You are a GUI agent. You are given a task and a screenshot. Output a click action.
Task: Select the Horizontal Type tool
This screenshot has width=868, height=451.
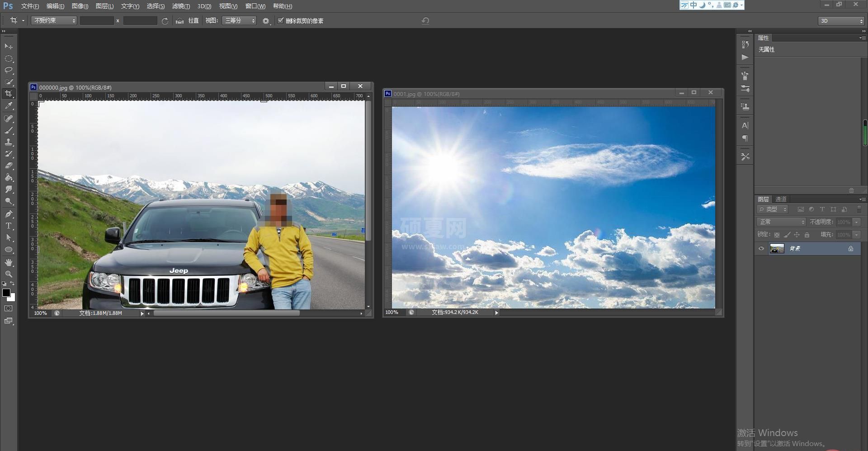(x=9, y=225)
